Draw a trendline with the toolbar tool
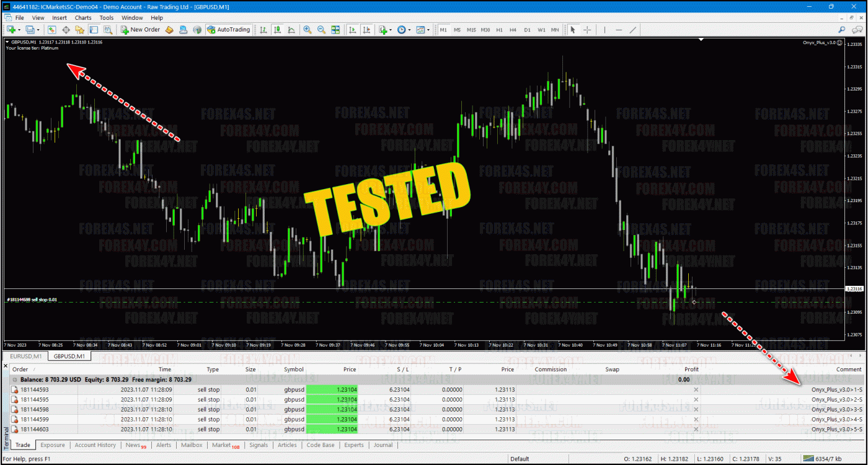This screenshot has width=868, height=465. pyautogui.click(x=633, y=30)
